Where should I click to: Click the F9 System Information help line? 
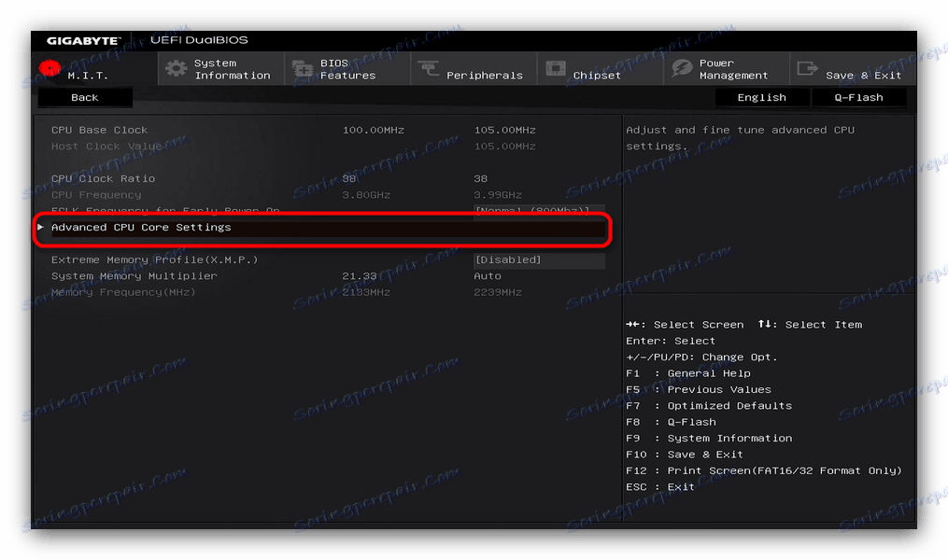coord(709,439)
